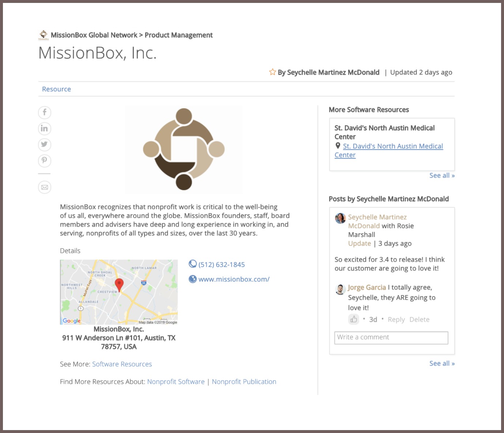504x433 pixels.
Task: See all posts by Seychelle
Action: (x=442, y=364)
